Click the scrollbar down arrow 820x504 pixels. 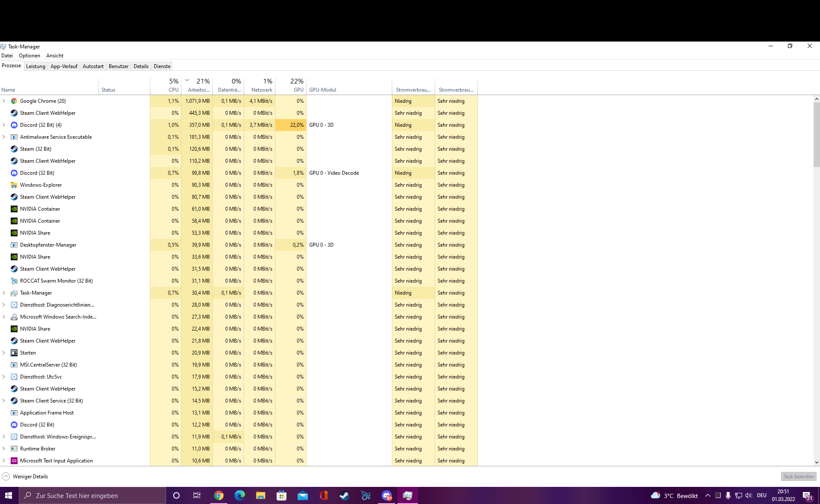(x=817, y=462)
